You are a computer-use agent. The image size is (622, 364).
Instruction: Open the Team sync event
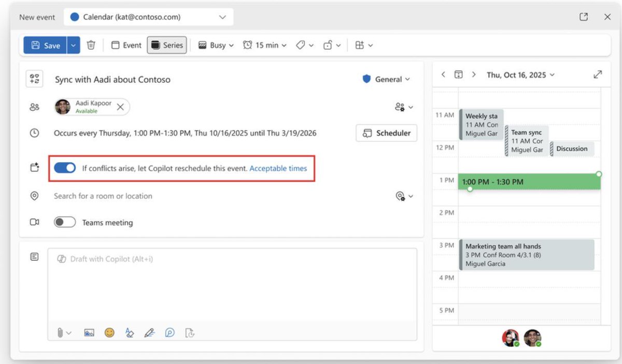click(527, 141)
